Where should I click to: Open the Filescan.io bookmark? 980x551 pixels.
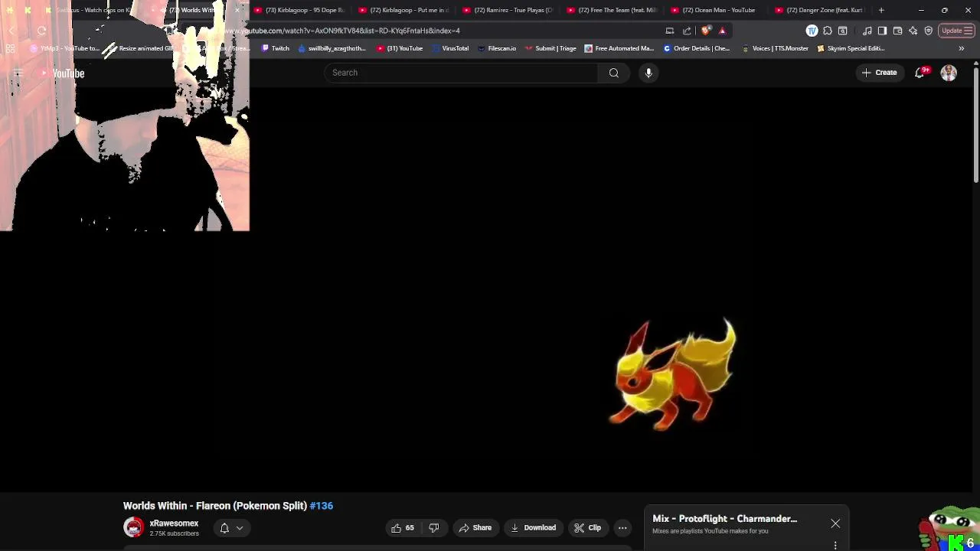pos(497,48)
